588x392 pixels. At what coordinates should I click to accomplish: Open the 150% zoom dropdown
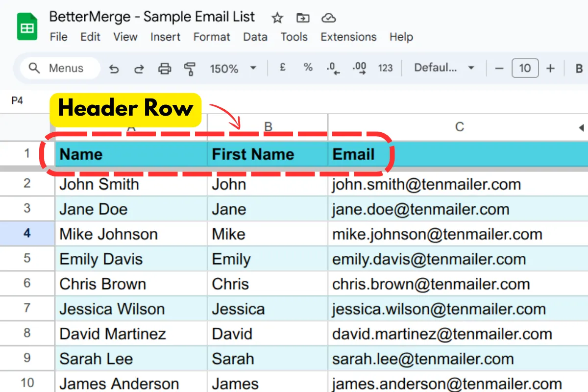pos(233,69)
